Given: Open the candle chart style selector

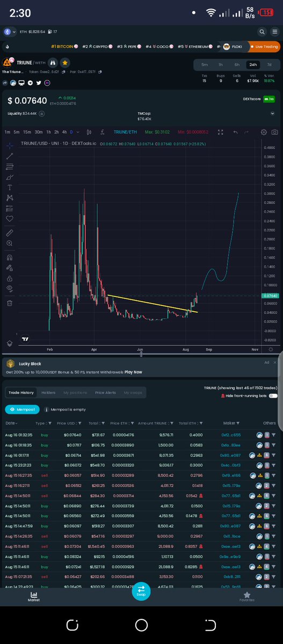Looking at the screenshot, I should click(89, 132).
